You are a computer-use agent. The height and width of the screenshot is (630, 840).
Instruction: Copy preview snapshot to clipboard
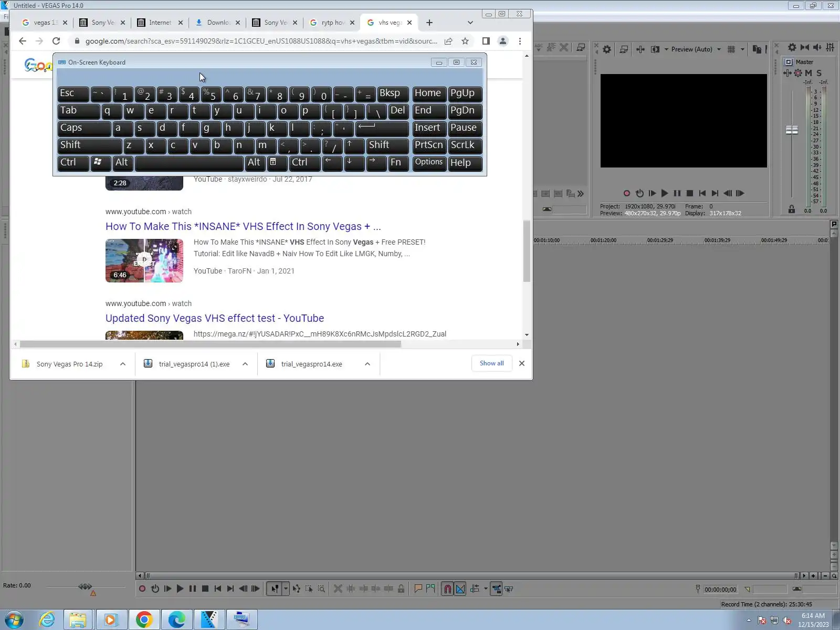click(x=757, y=49)
